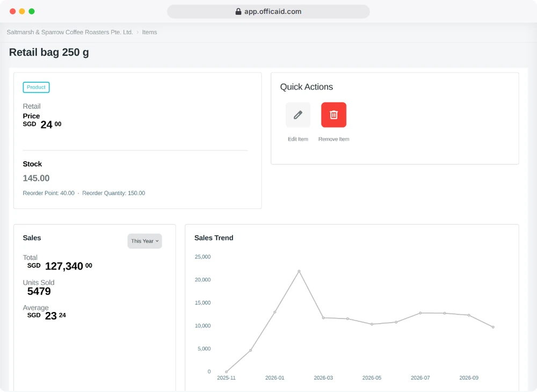Go to Saltmarsh & Sparrow Coffee Roasters breadcrumb
Viewport: 537px width, 392px height.
(70, 32)
